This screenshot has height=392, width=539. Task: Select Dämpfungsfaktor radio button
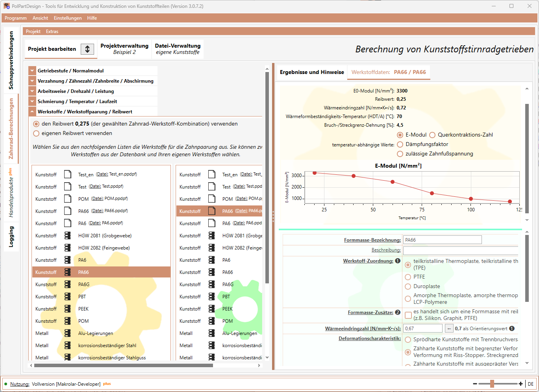click(400, 144)
